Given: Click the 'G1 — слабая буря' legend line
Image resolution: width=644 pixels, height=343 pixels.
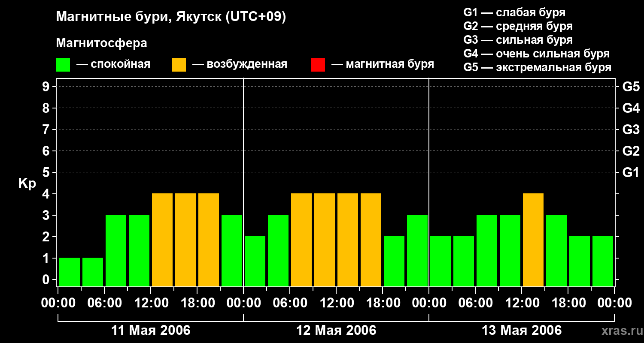Looking at the screenshot, I should (514, 12).
